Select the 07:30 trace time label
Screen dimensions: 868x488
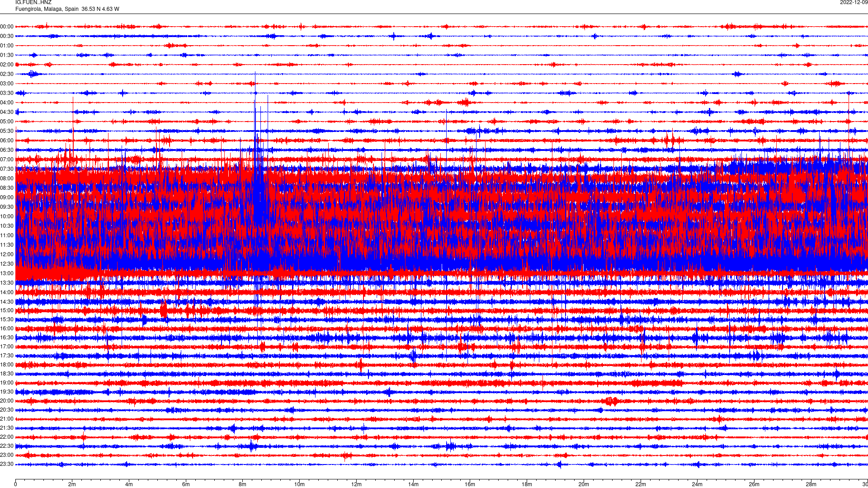tap(7, 169)
